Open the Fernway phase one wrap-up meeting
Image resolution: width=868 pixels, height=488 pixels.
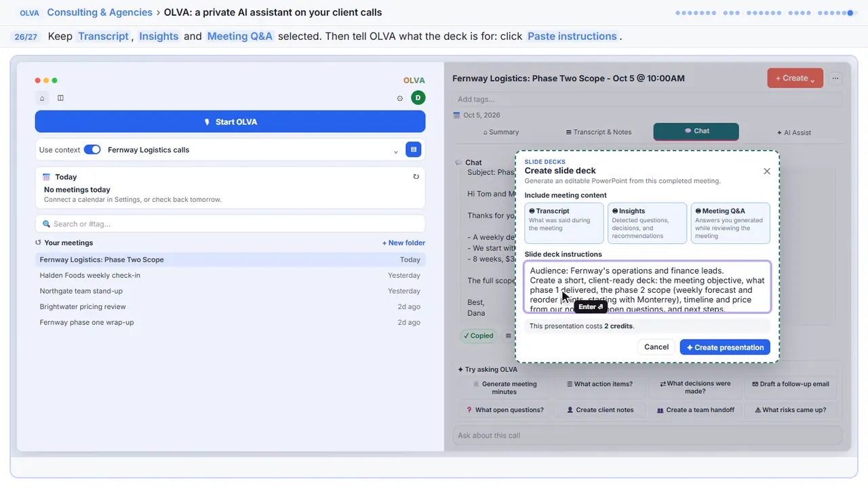231,322
